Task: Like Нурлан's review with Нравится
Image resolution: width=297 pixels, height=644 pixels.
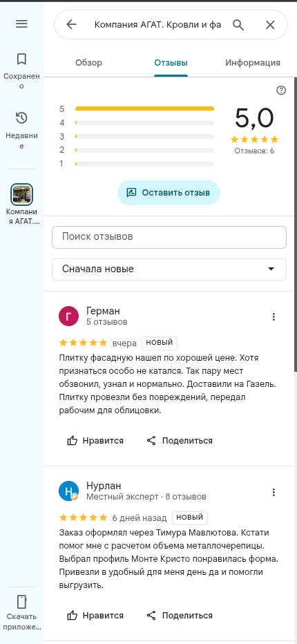Action: (x=95, y=616)
